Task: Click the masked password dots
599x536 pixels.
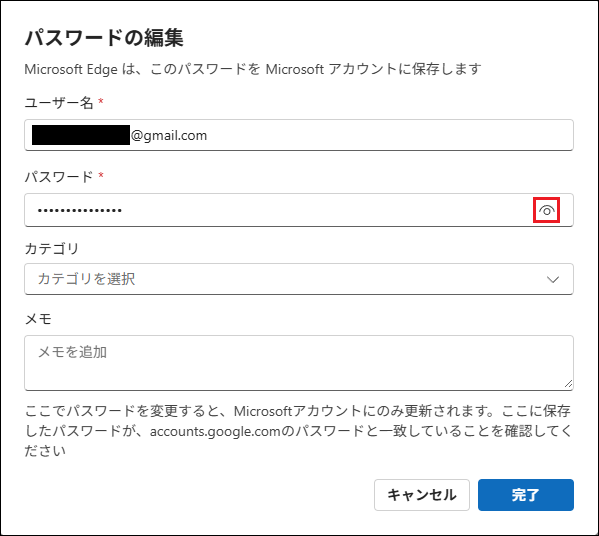Action: point(79,210)
